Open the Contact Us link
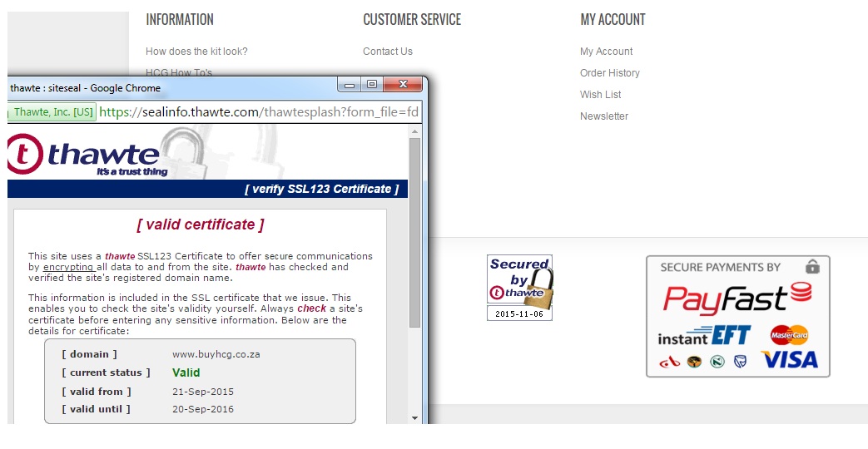The height and width of the screenshot is (449, 868). click(387, 52)
